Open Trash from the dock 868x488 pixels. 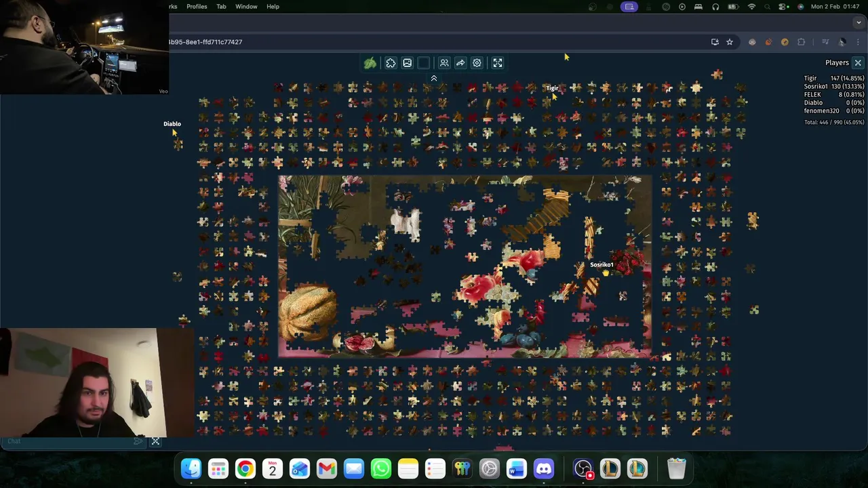coord(677,468)
